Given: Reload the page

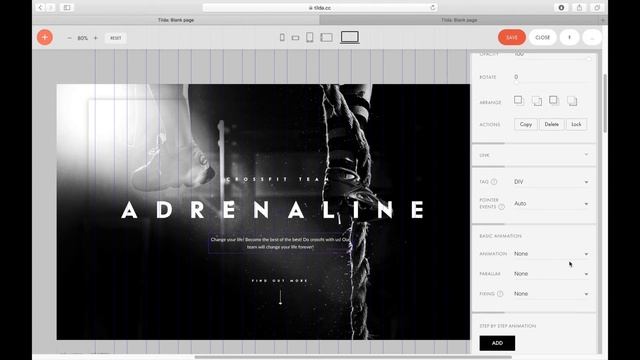Looking at the screenshot, I should pyautogui.click(x=433, y=7).
